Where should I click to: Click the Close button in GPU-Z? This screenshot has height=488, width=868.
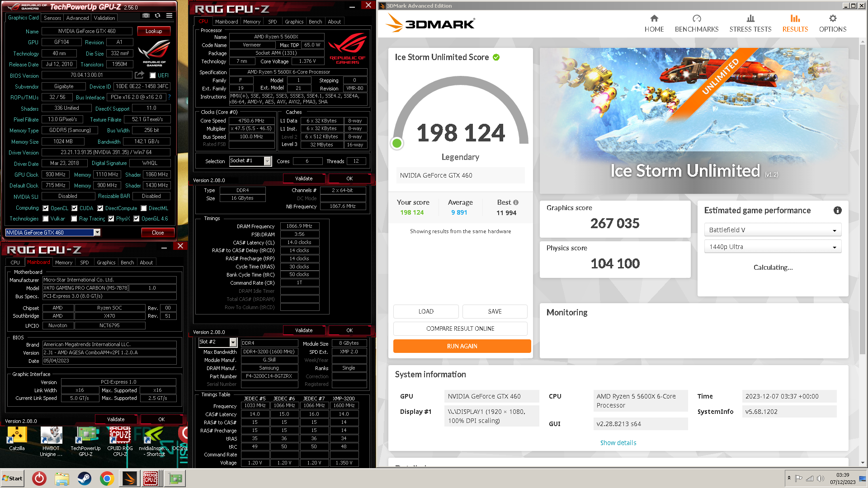click(x=158, y=233)
